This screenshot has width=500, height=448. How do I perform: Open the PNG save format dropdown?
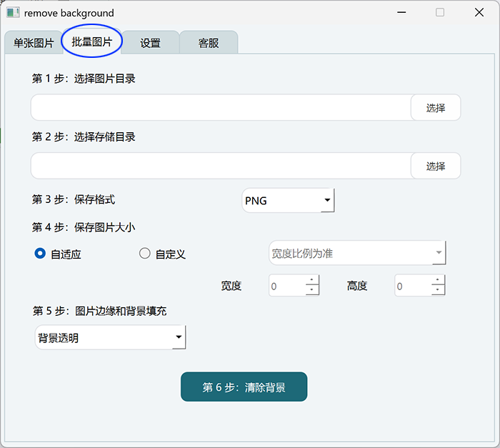point(288,200)
